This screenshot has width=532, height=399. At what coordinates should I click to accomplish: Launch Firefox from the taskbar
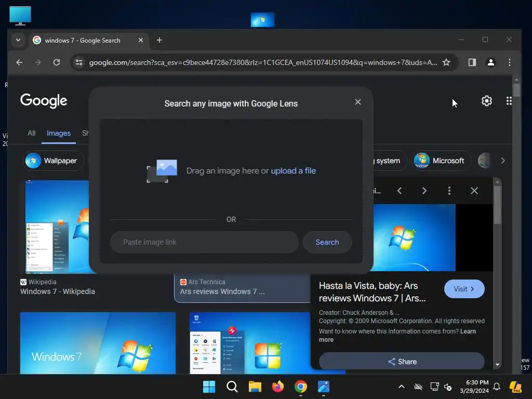point(278,387)
